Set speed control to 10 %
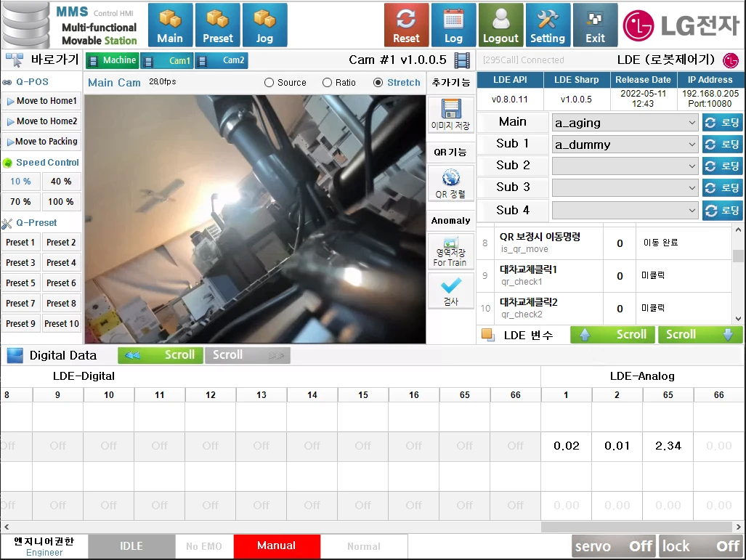Screen dimensions: 746x560 click(20, 182)
